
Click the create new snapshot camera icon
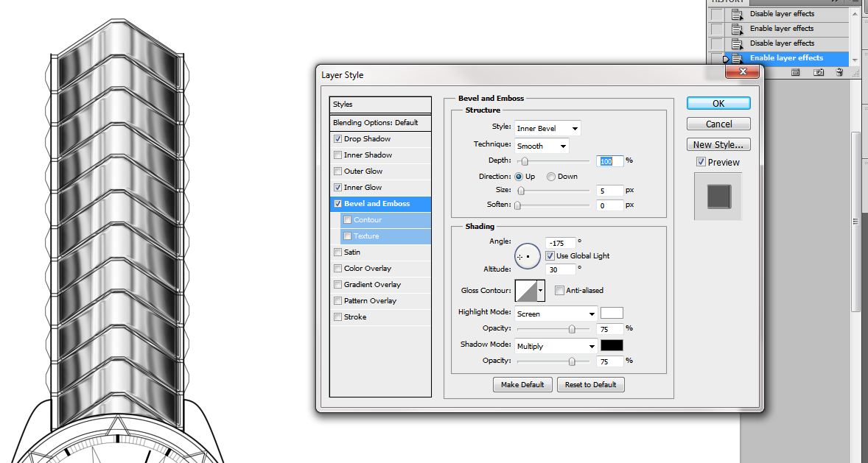point(819,72)
